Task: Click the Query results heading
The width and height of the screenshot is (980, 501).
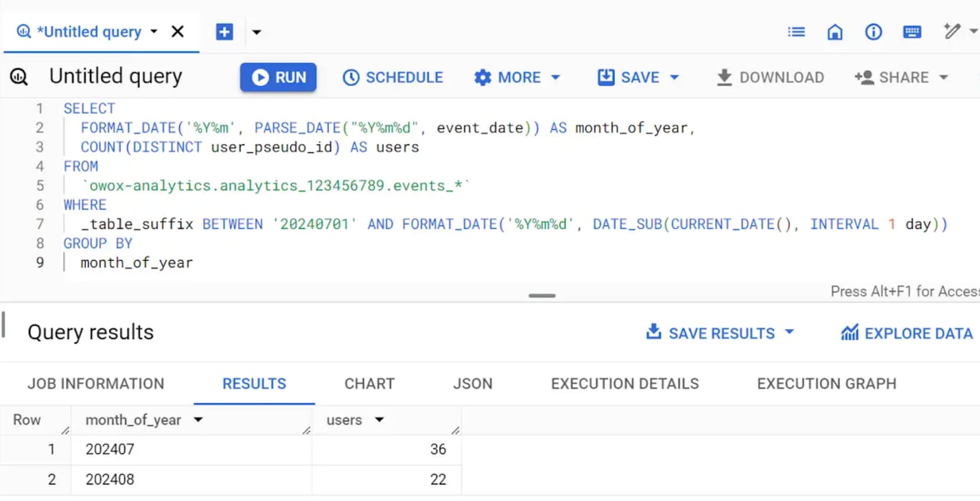Action: 90,333
